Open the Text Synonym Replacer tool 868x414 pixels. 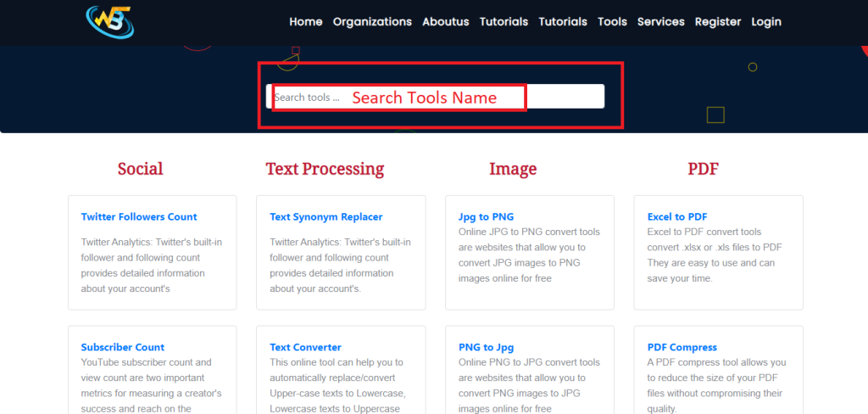(x=326, y=216)
